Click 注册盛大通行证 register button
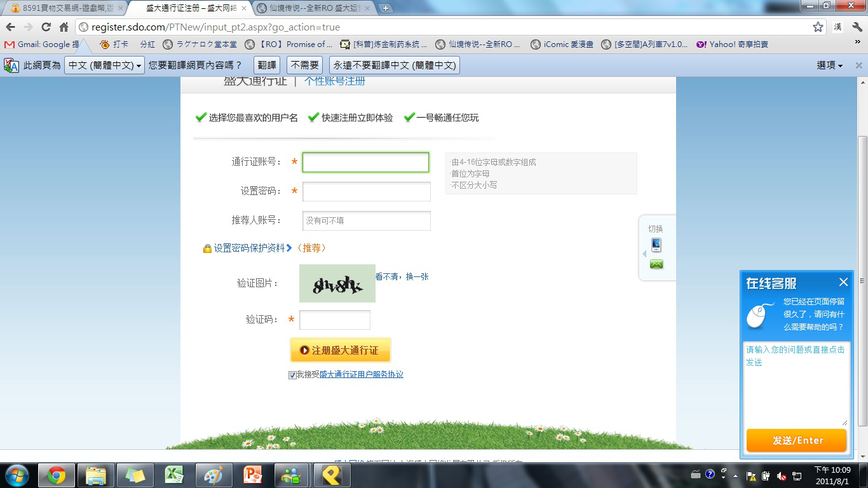 pyautogui.click(x=340, y=350)
